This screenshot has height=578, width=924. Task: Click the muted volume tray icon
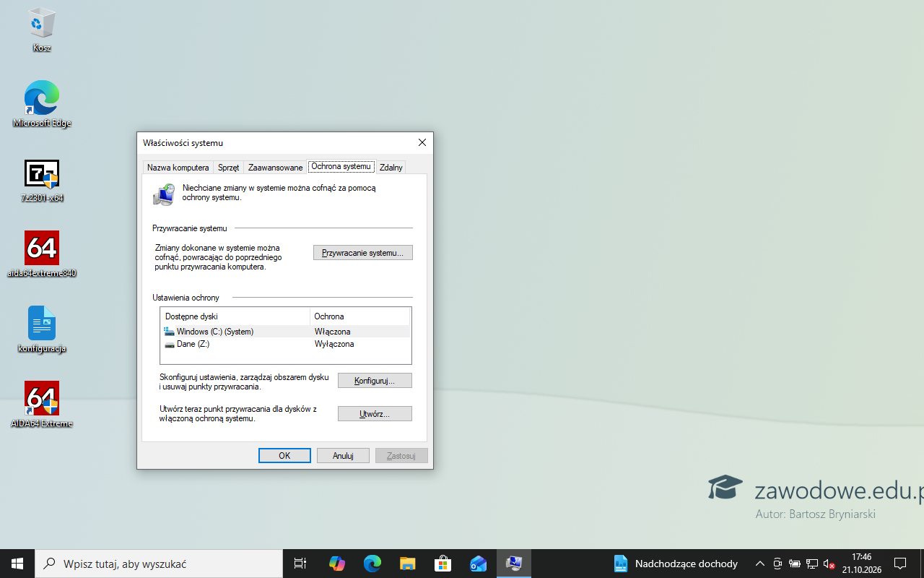point(829,564)
